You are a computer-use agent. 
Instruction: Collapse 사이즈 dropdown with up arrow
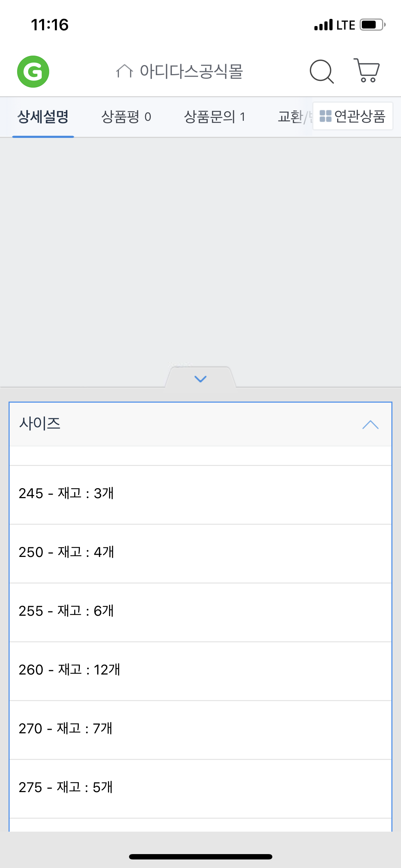[x=370, y=424]
